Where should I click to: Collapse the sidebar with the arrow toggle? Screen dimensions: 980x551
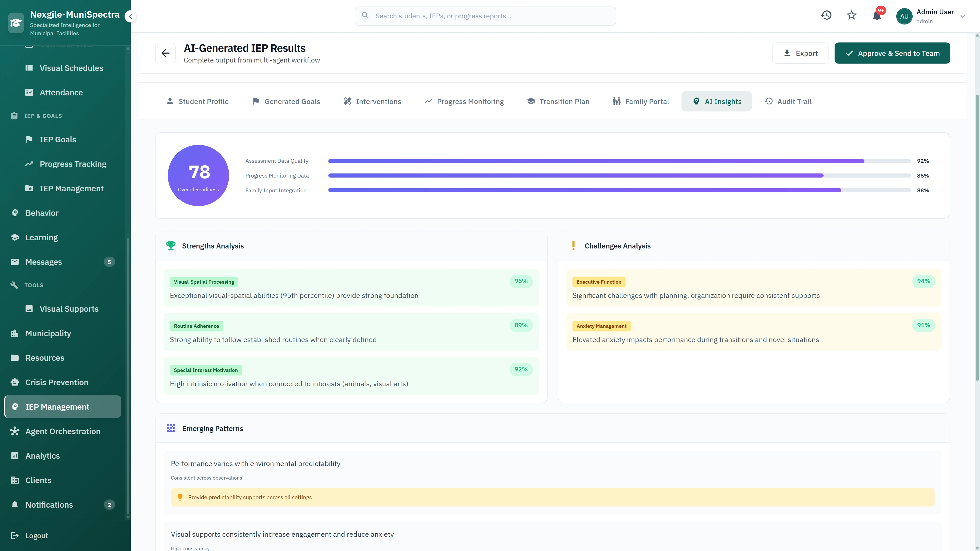coord(130,16)
